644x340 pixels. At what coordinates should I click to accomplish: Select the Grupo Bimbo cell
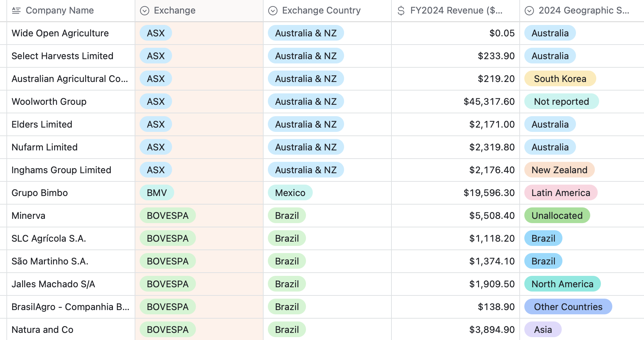point(71,193)
